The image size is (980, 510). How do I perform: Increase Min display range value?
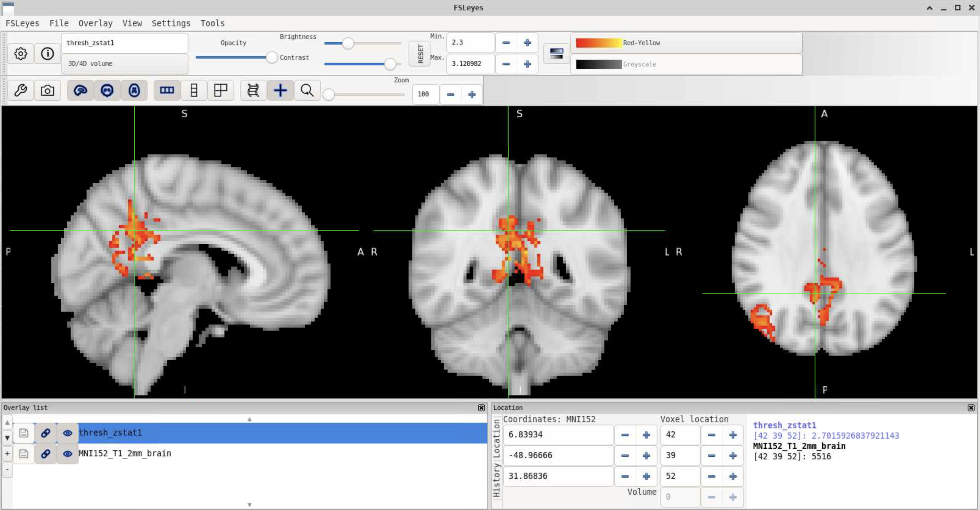[527, 43]
